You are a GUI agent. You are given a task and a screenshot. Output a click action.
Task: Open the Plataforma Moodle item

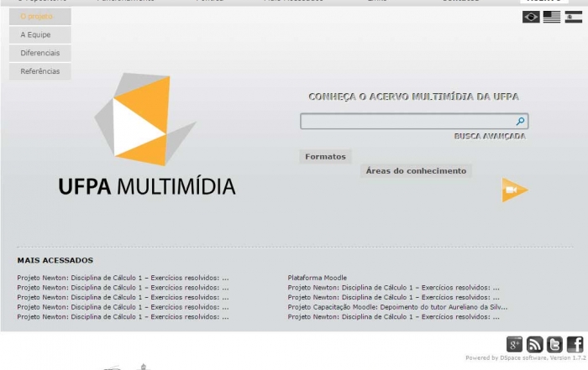[x=318, y=278]
